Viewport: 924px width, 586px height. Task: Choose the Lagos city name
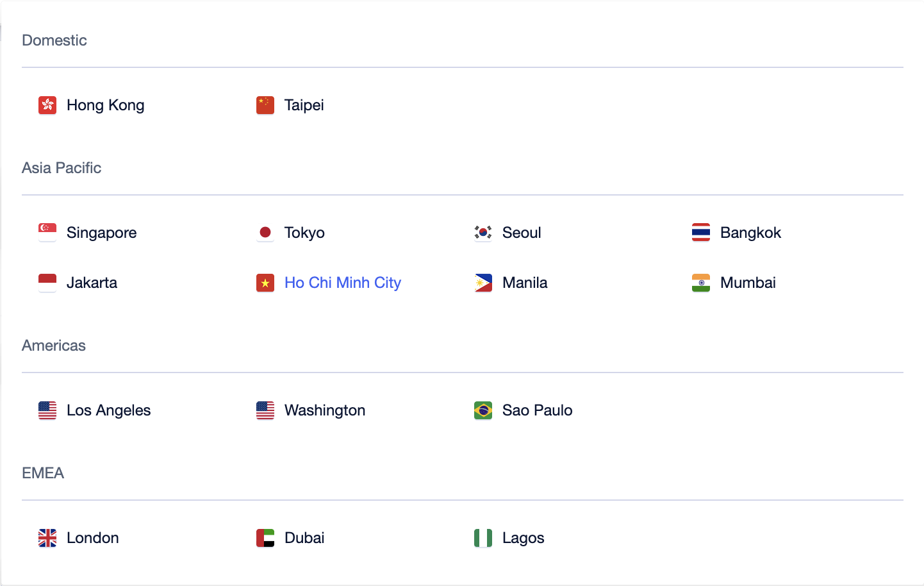[x=524, y=538]
